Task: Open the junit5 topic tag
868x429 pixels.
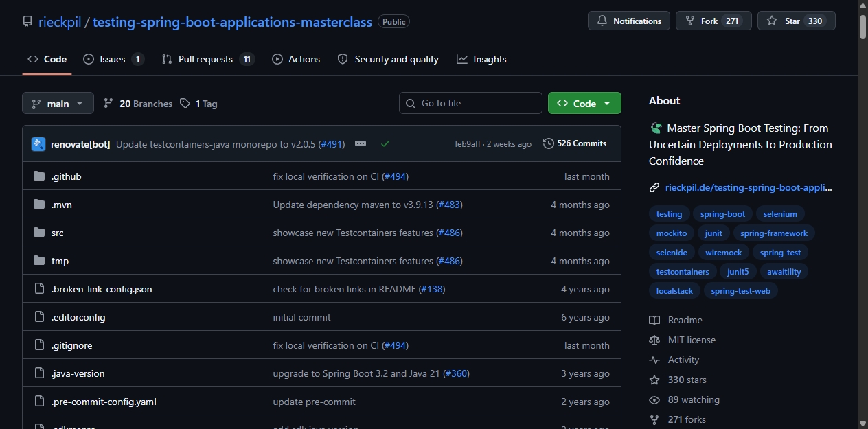Action: pyautogui.click(x=738, y=272)
